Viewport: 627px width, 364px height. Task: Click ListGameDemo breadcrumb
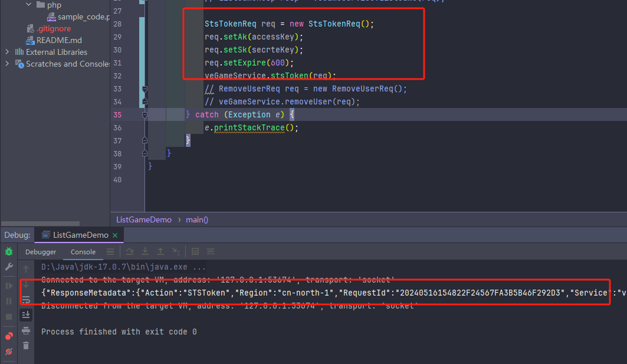[x=144, y=219]
